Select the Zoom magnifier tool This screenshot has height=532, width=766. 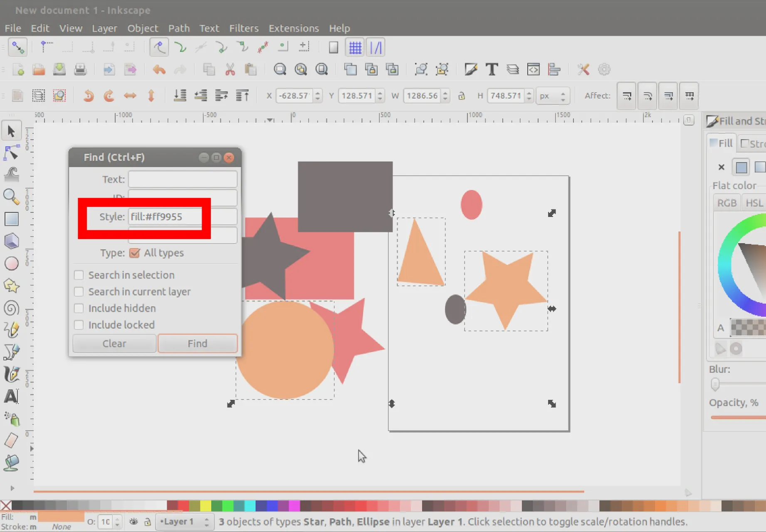coord(11,197)
